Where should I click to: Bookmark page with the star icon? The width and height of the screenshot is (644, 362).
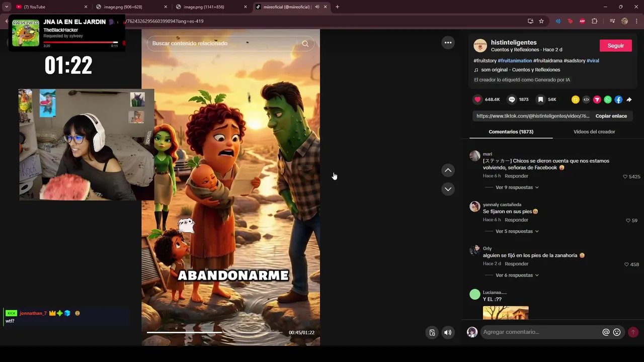(541, 21)
